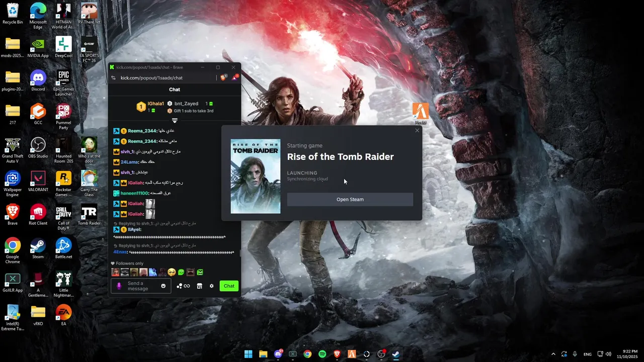
Task: Select the Battle.net desktop icon
Action: 63,248
